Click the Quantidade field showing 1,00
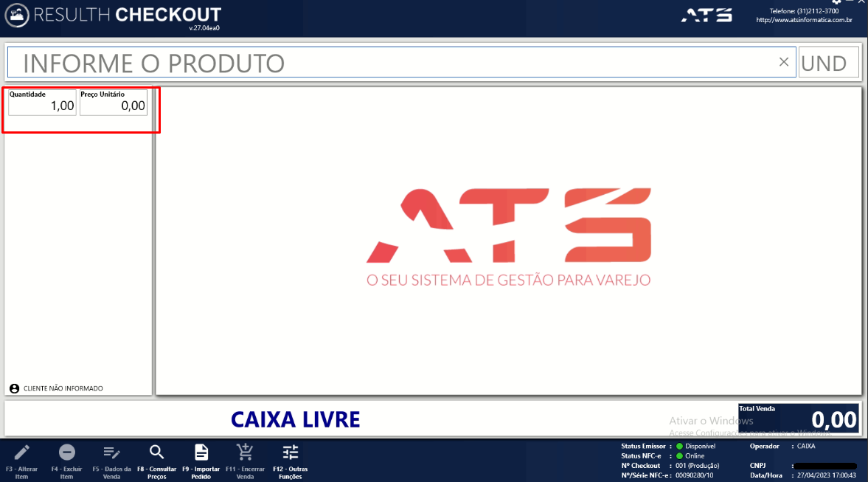Viewport: 868px width, 482px height. click(42, 103)
